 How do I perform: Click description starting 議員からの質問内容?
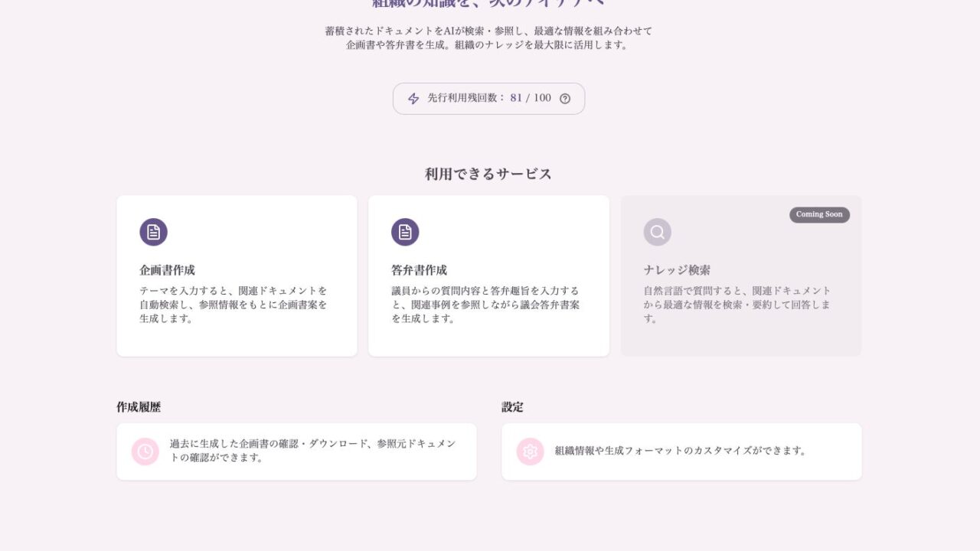[x=485, y=305]
